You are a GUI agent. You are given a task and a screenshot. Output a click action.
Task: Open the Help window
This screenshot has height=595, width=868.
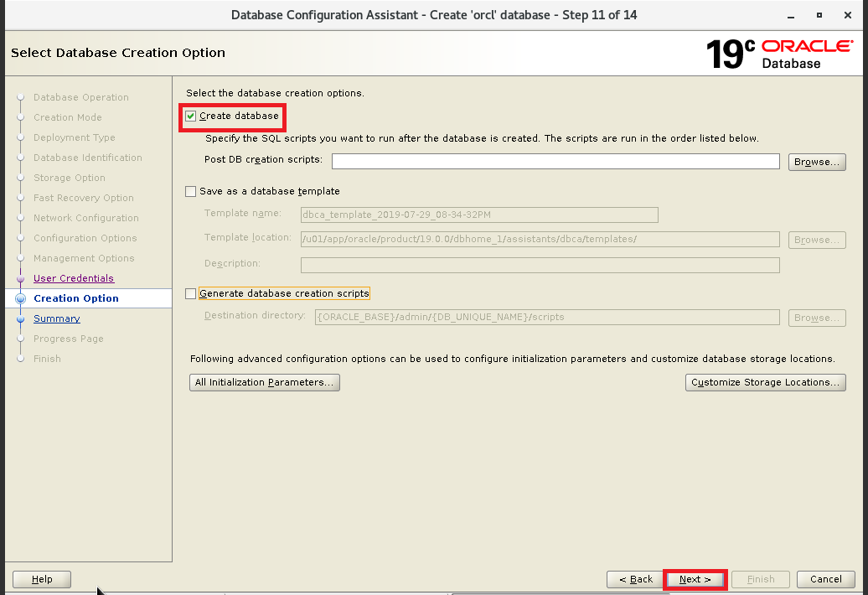click(x=42, y=579)
